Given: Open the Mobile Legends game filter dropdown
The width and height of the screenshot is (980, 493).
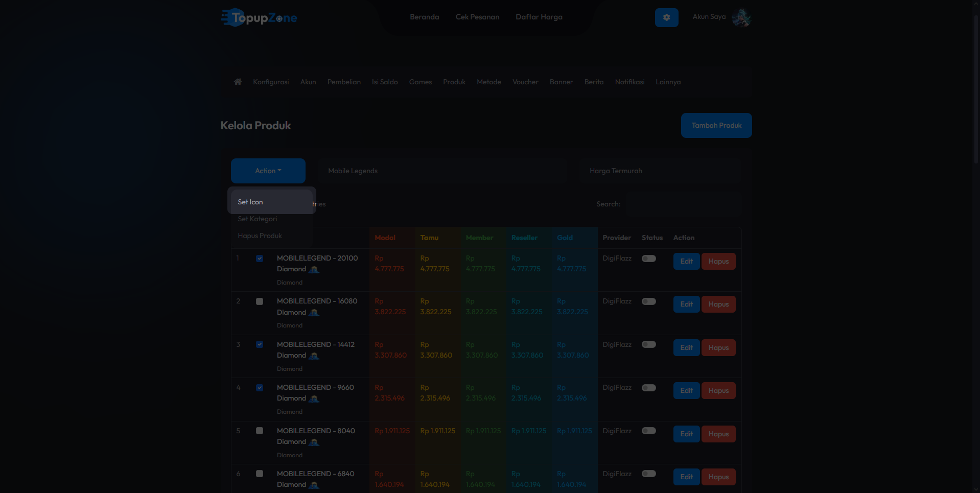Looking at the screenshot, I should (x=442, y=171).
